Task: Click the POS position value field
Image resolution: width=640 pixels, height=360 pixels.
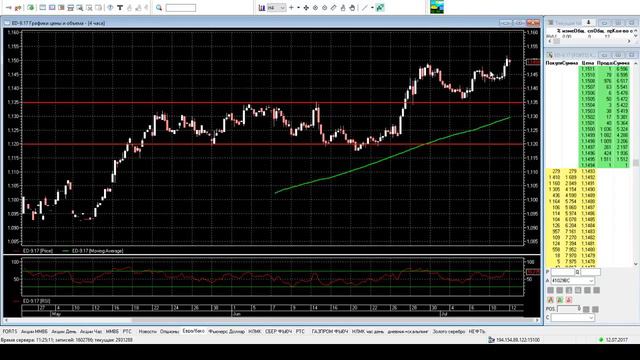Action: point(568,309)
